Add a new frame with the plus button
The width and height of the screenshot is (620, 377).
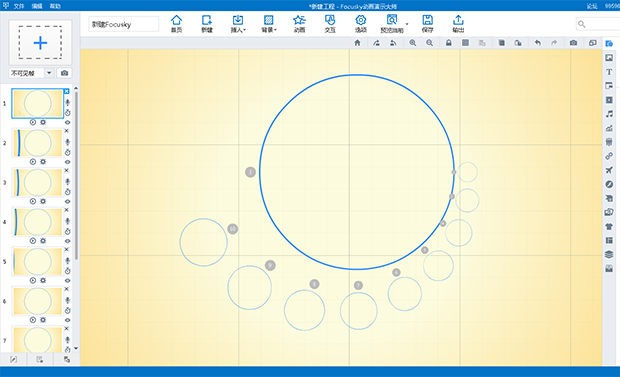click(x=40, y=42)
